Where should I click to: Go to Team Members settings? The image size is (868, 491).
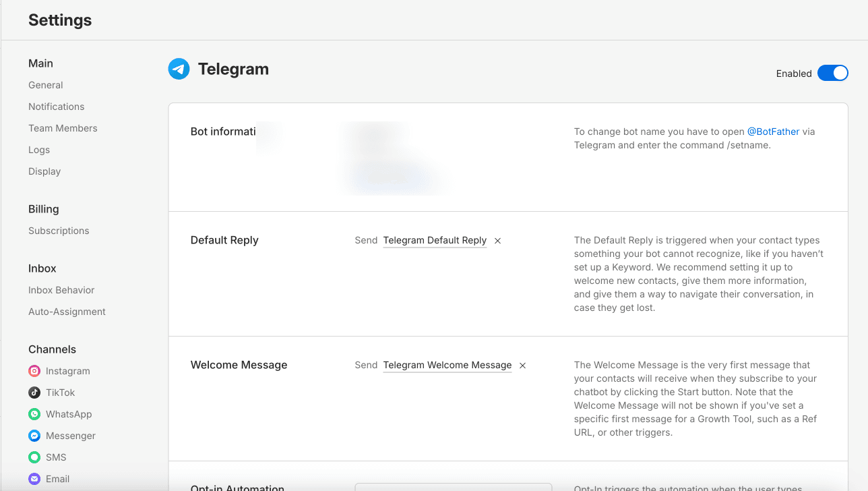coord(63,128)
